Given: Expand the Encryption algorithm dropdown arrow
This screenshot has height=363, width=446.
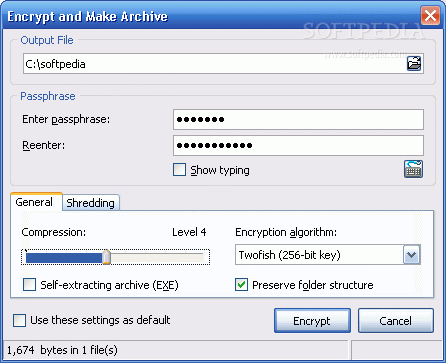Looking at the screenshot, I should (412, 255).
